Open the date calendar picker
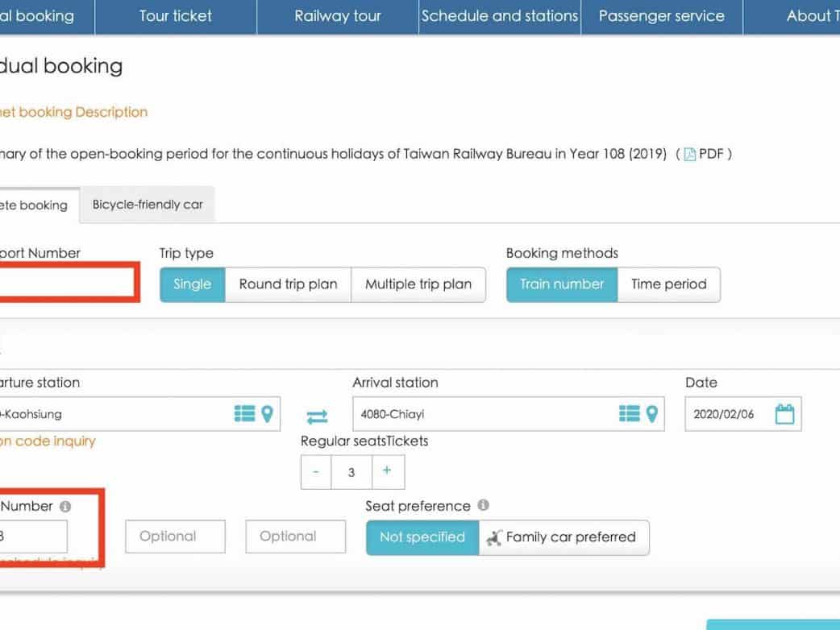The height and width of the screenshot is (630, 840). [x=784, y=414]
